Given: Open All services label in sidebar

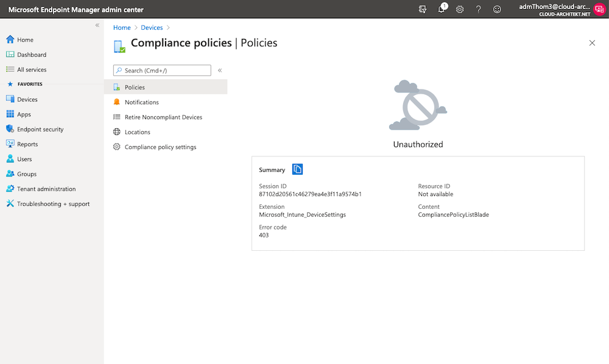Looking at the screenshot, I should click(x=32, y=69).
